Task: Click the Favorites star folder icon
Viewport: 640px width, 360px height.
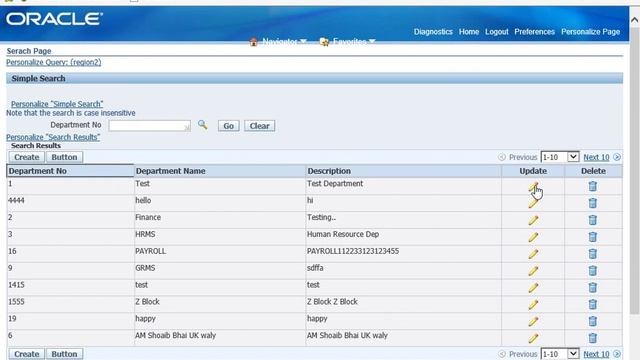Action: click(x=324, y=42)
